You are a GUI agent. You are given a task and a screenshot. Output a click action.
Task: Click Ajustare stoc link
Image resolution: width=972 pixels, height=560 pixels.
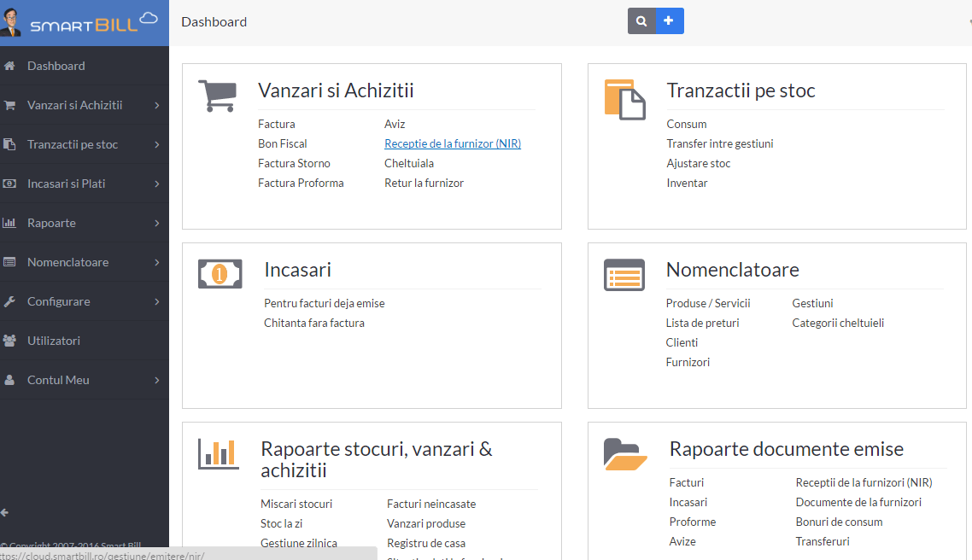(x=699, y=164)
